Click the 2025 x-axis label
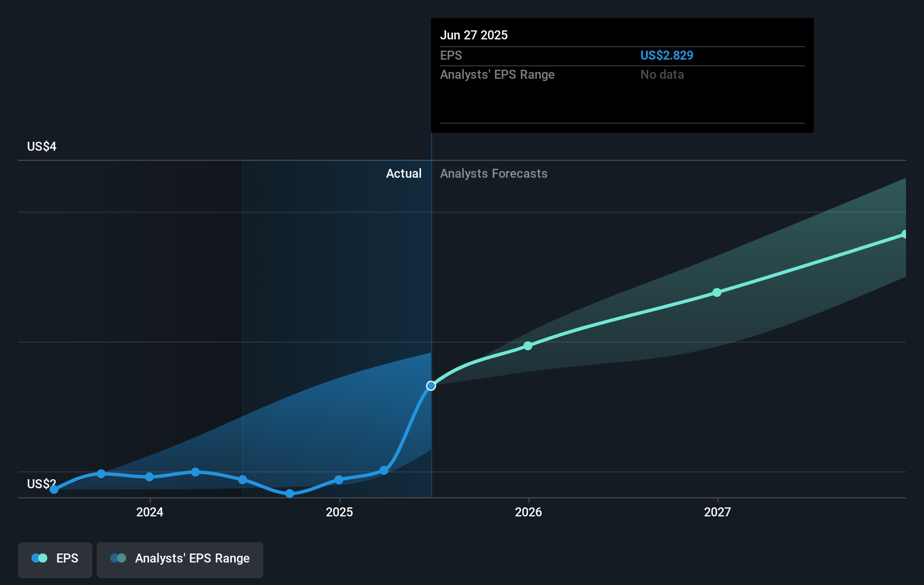 point(339,512)
